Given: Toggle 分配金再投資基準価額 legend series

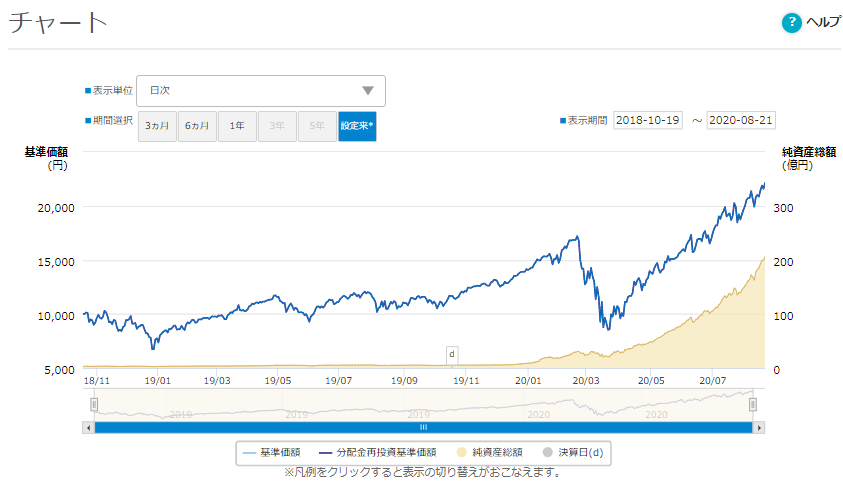Looking at the screenshot, I should 377,453.
